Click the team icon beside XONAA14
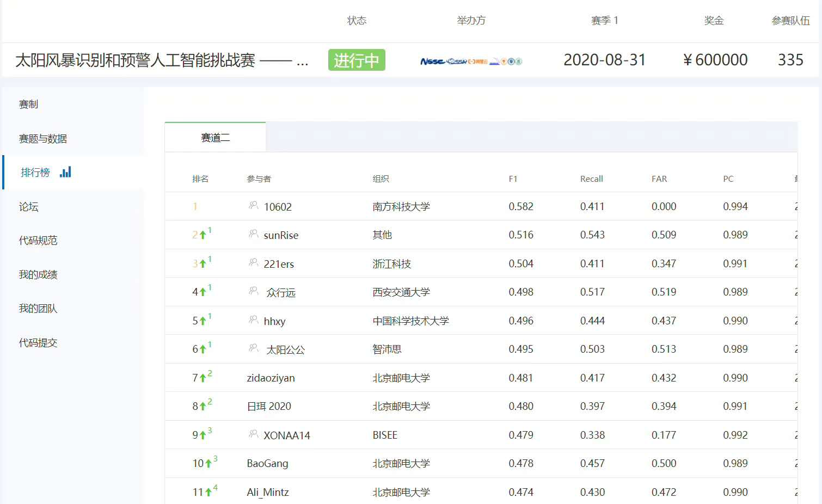The height and width of the screenshot is (504, 822). click(x=253, y=434)
